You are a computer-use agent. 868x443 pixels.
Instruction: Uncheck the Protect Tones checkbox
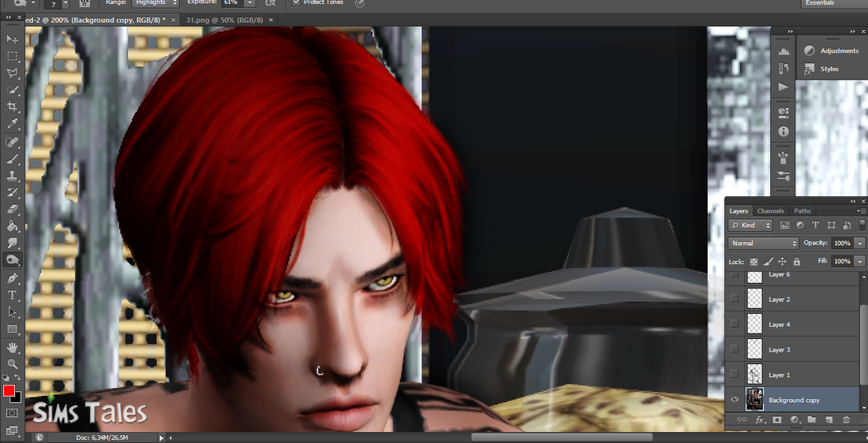click(x=296, y=3)
